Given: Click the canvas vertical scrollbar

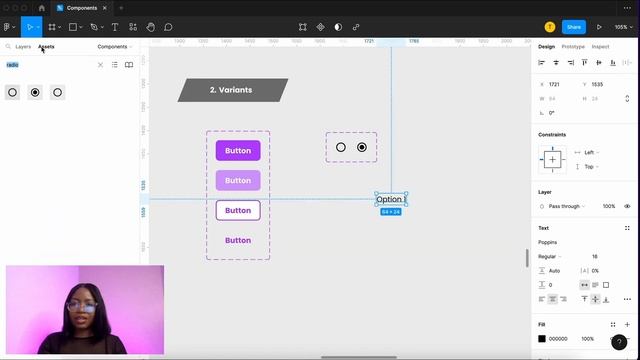Looking at the screenshot, I should tap(527, 258).
